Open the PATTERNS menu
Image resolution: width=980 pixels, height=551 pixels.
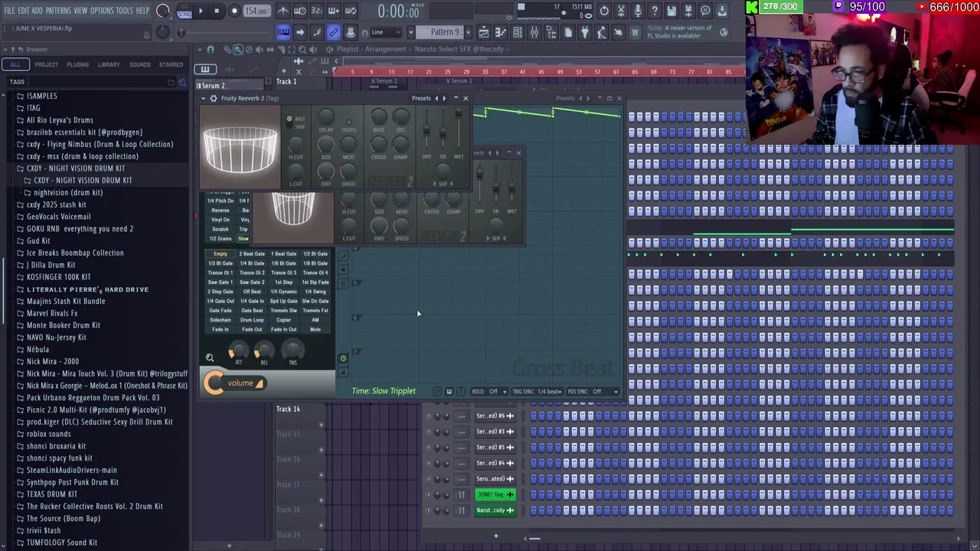pos(58,11)
